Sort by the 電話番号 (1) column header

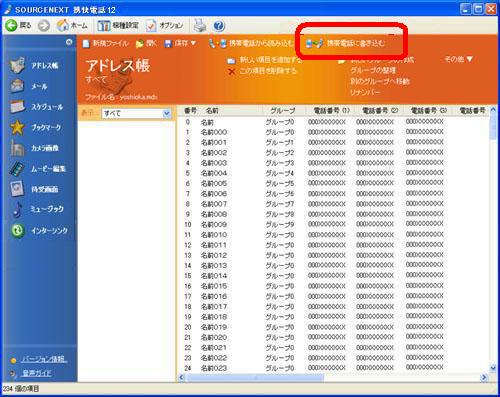(332, 111)
